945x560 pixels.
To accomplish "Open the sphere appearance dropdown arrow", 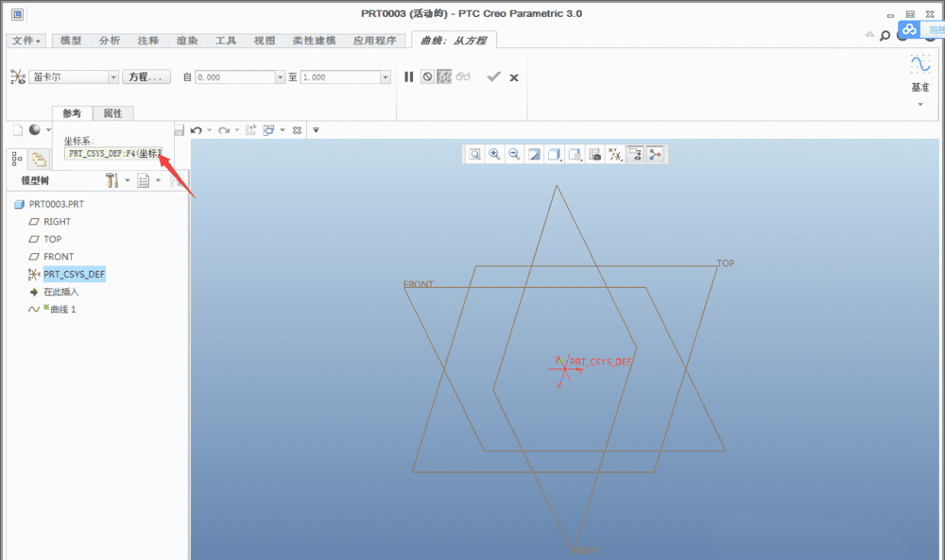I will point(48,130).
